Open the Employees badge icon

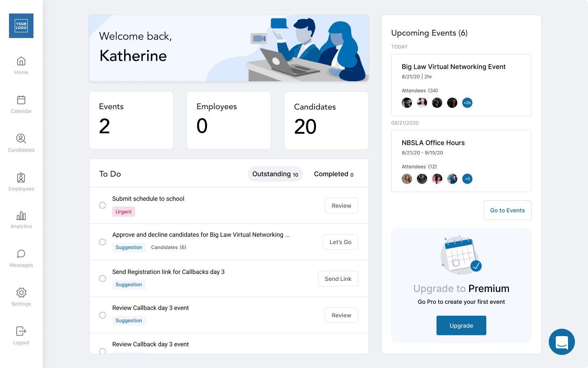click(x=21, y=178)
